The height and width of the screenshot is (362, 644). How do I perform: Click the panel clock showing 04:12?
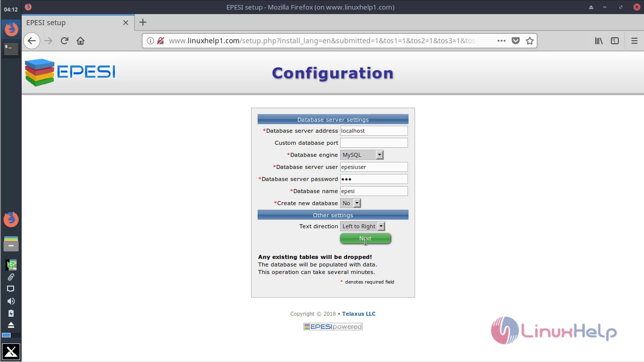point(11,10)
